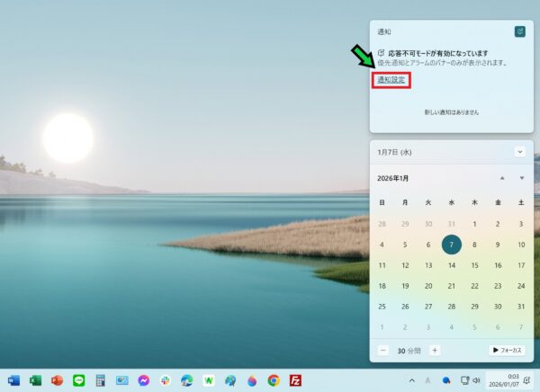Click the speaker volume tray icon
Screen dimensions: 540x392
tap(476, 380)
